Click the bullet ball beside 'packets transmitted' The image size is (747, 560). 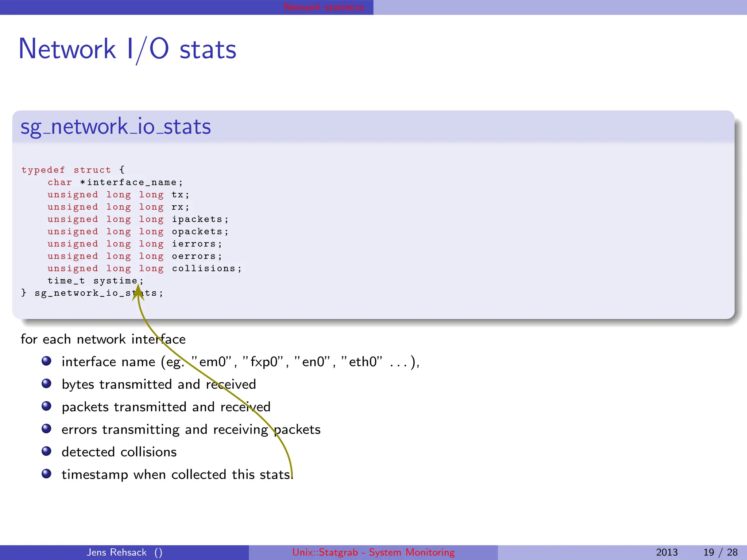click(x=46, y=406)
